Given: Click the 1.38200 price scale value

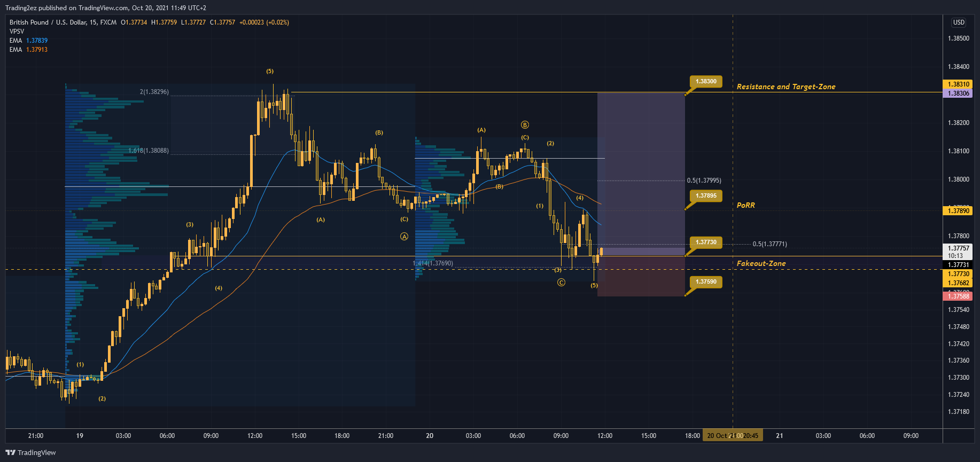Looking at the screenshot, I should point(959,123).
